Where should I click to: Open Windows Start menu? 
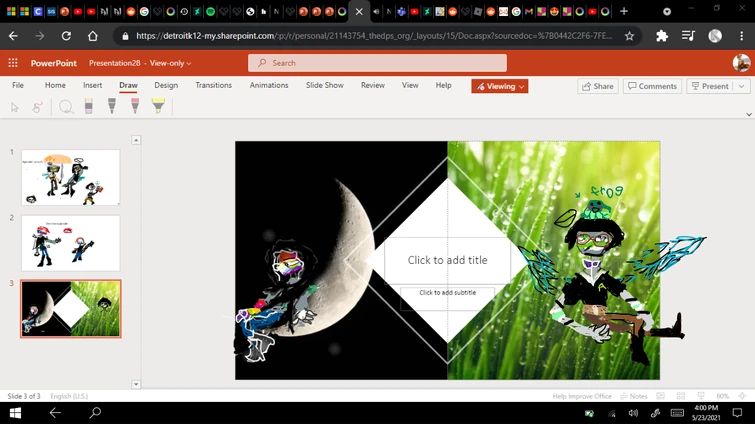pyautogui.click(x=15, y=413)
